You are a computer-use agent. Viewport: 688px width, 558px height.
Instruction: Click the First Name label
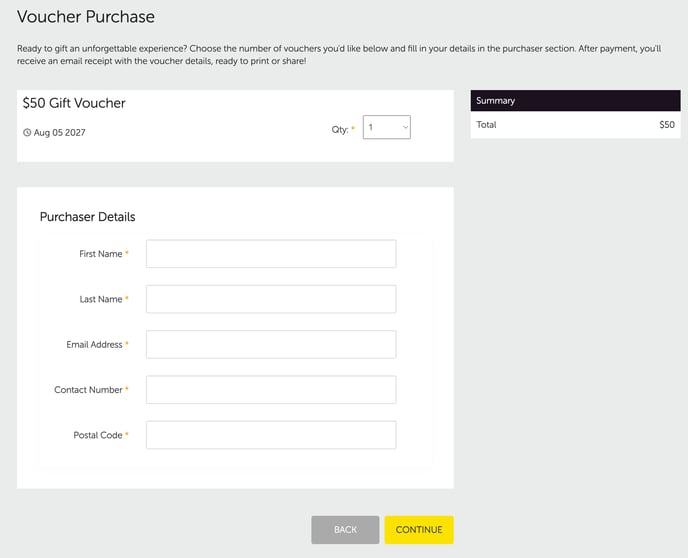(100, 254)
